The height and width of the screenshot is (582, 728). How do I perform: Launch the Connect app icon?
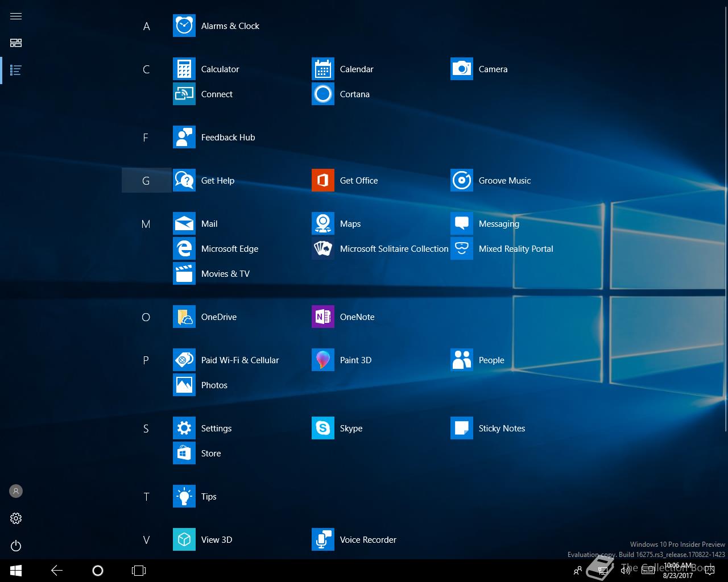pos(184,94)
